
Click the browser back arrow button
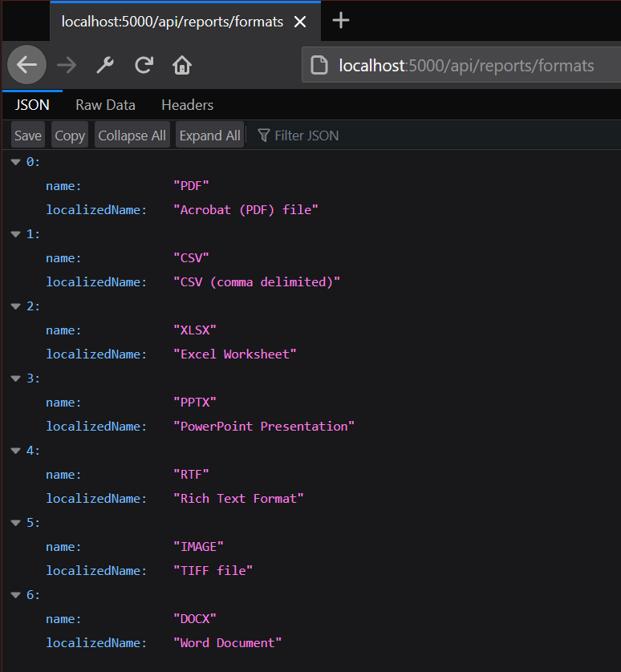[x=26, y=65]
